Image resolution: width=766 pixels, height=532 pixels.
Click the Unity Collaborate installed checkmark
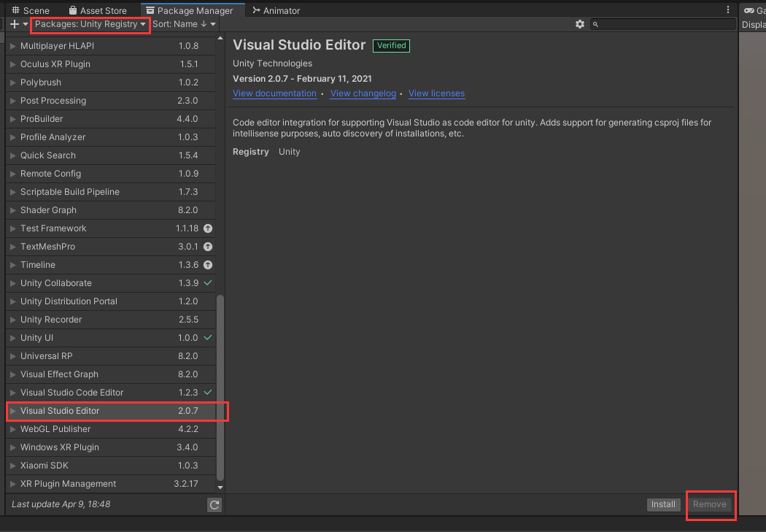click(x=208, y=283)
